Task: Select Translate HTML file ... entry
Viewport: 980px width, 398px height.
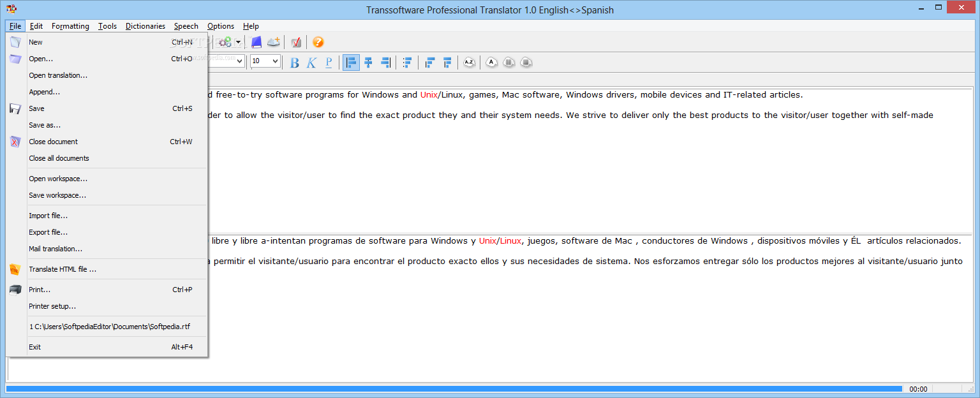Action: [x=107, y=269]
